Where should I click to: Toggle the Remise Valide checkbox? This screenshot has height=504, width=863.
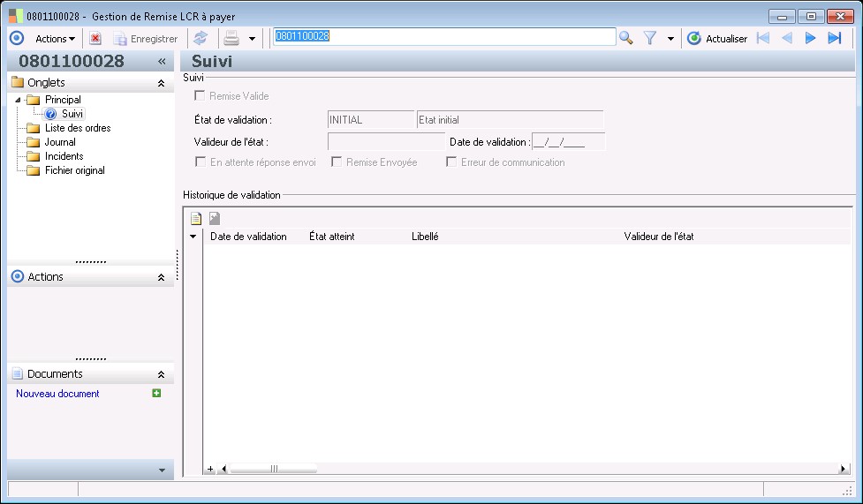200,95
